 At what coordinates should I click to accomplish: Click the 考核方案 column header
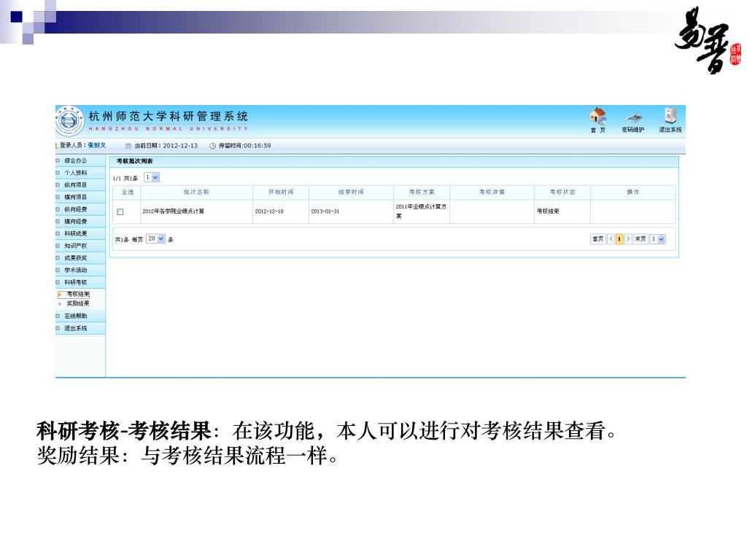click(x=422, y=192)
